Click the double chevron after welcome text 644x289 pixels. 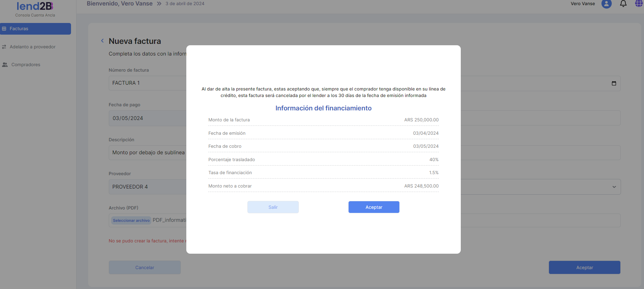pyautogui.click(x=159, y=4)
